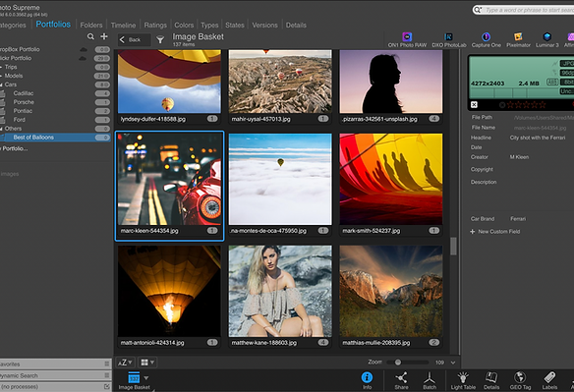Set rating to one star
The width and height of the screenshot is (574, 392).
(x=509, y=105)
